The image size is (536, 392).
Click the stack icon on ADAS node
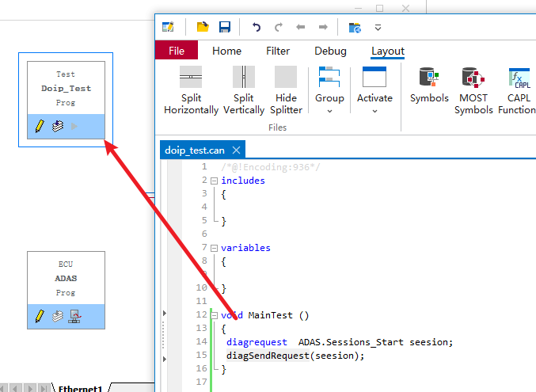[58, 317]
